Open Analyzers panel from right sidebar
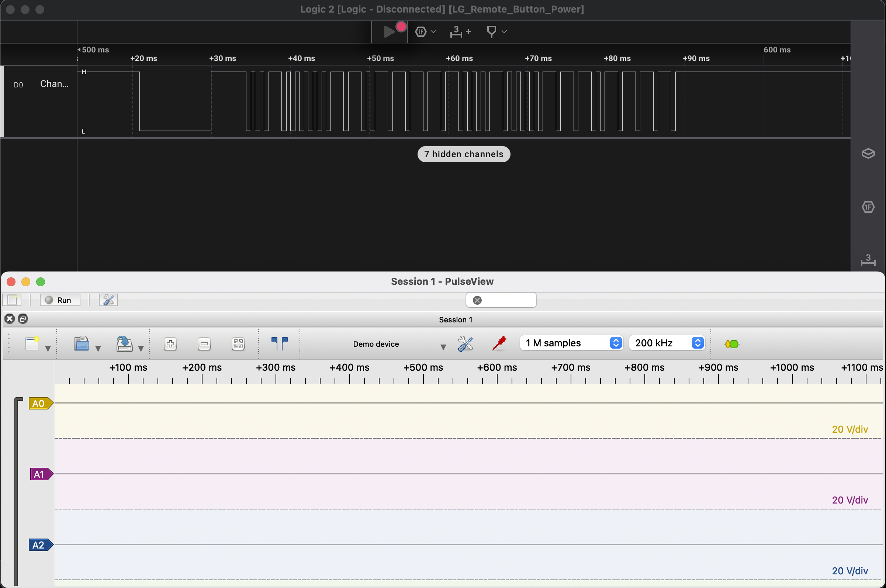The width and height of the screenshot is (886, 588). pyautogui.click(x=868, y=207)
